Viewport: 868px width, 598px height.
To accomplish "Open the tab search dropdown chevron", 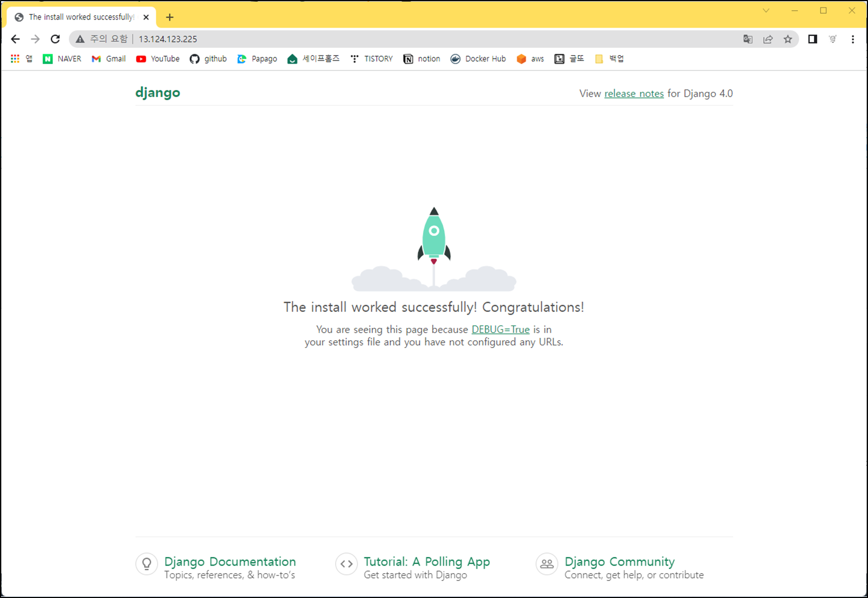I will coord(766,11).
